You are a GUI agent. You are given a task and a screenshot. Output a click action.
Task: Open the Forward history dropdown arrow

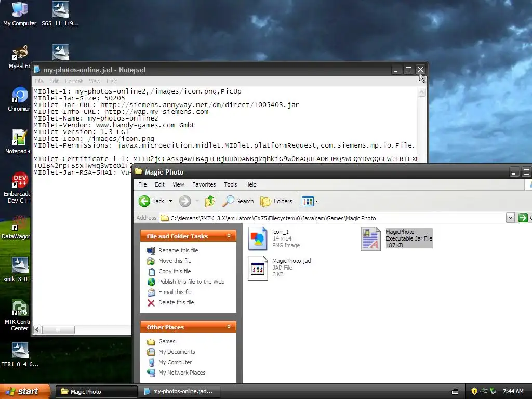[x=197, y=201]
